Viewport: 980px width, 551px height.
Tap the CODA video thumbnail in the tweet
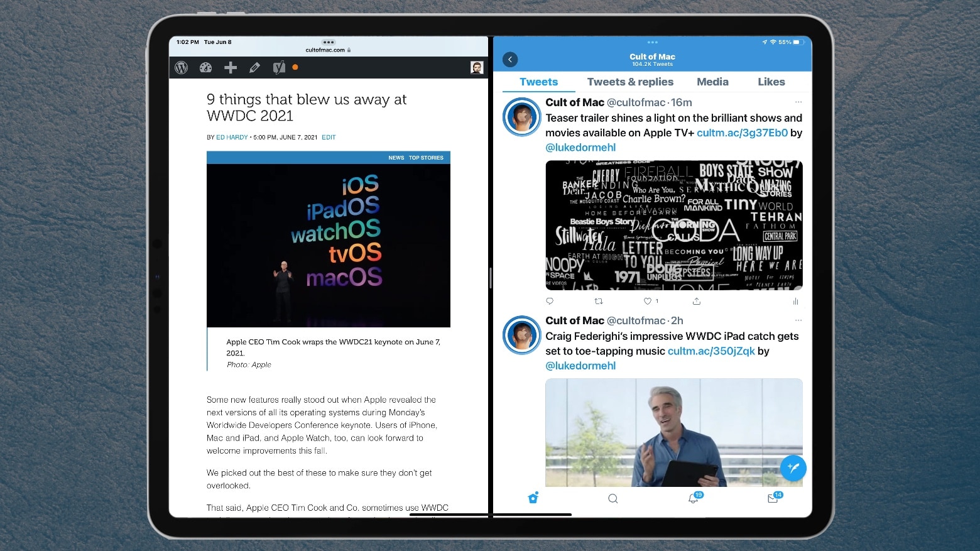[x=674, y=226]
